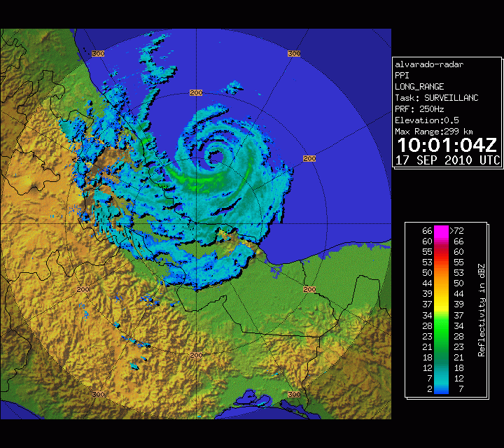Select the "Elevation:0.5" value line

427,120
